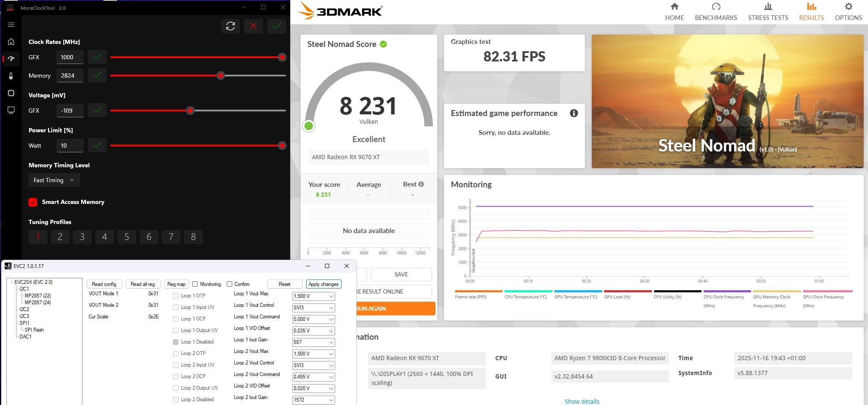Click the red X discard icon
This screenshot has height=405, width=868.
(253, 26)
